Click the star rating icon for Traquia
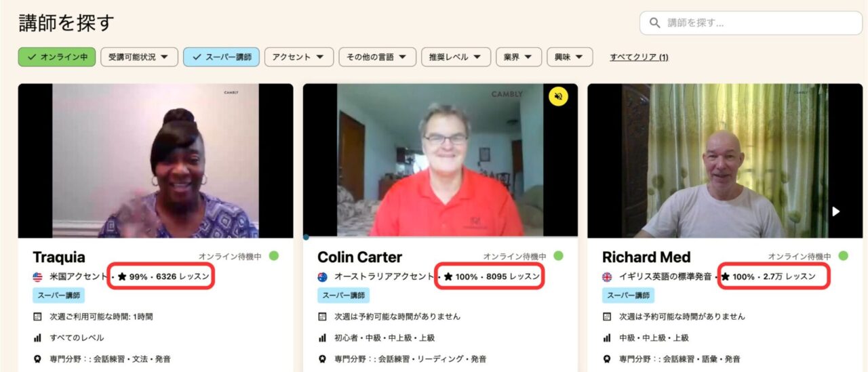 point(122,276)
